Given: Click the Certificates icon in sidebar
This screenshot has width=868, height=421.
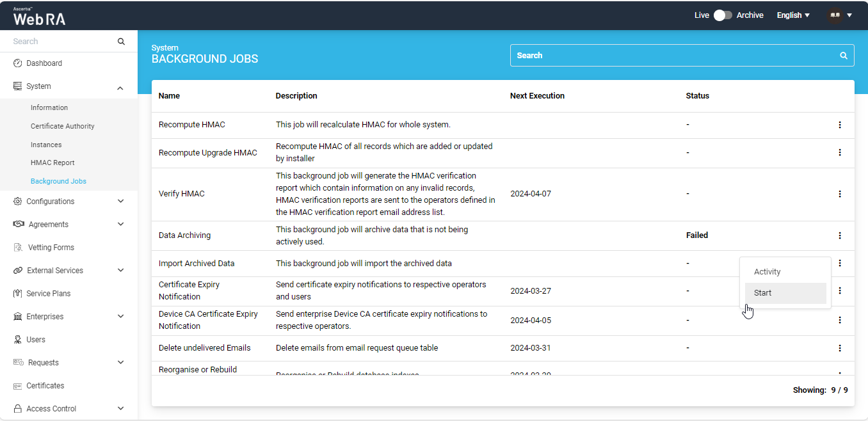Looking at the screenshot, I should [18, 386].
